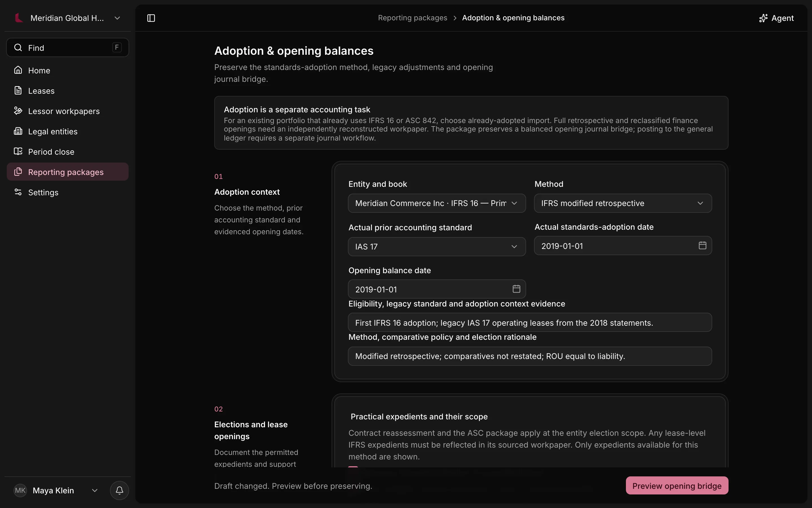The height and width of the screenshot is (508, 812).
Task: Click 'Draft changed. Preview before preserving.' text
Action: 293,486
